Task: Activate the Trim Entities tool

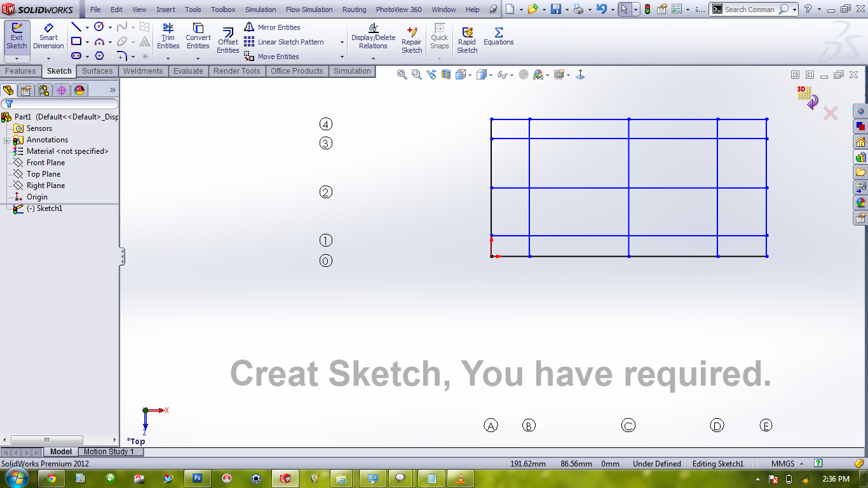Action: pyautogui.click(x=168, y=38)
